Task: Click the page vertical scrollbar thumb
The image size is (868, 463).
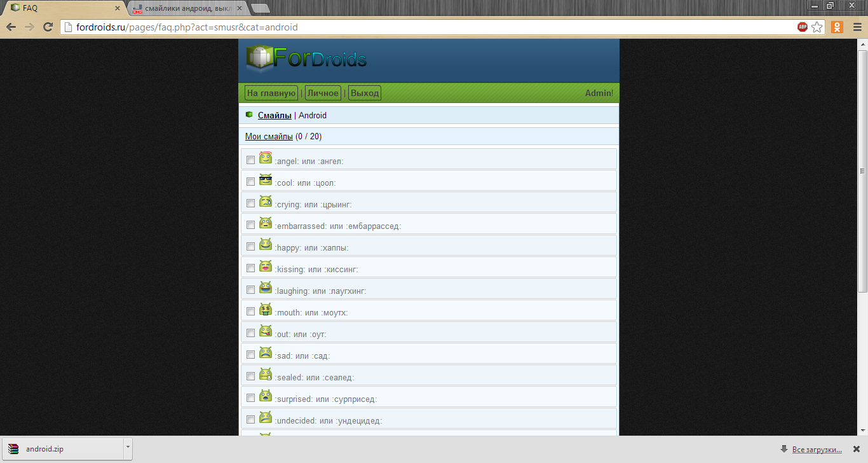Action: click(x=862, y=170)
